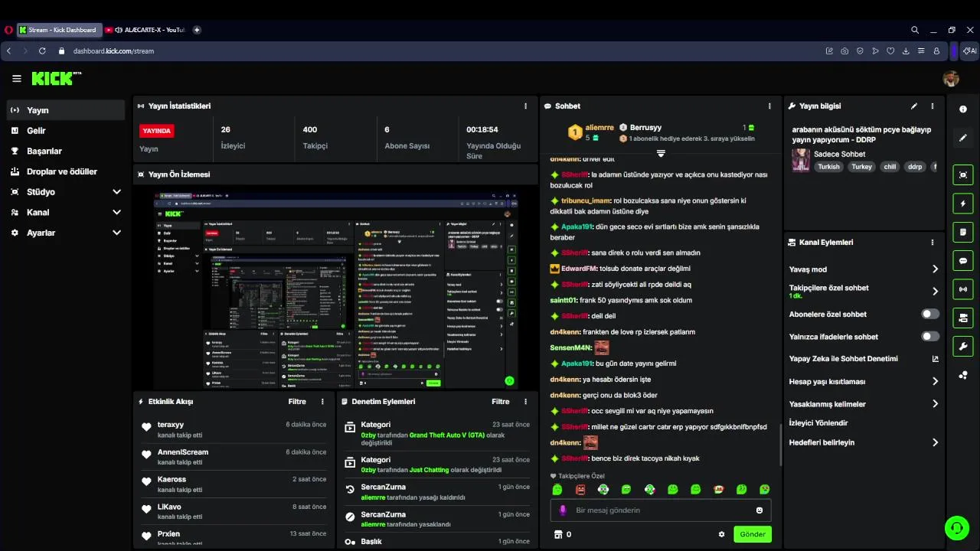Open the Denetim Eylemleri three-dot menu
Screen dimensions: 980x551
coord(525,402)
